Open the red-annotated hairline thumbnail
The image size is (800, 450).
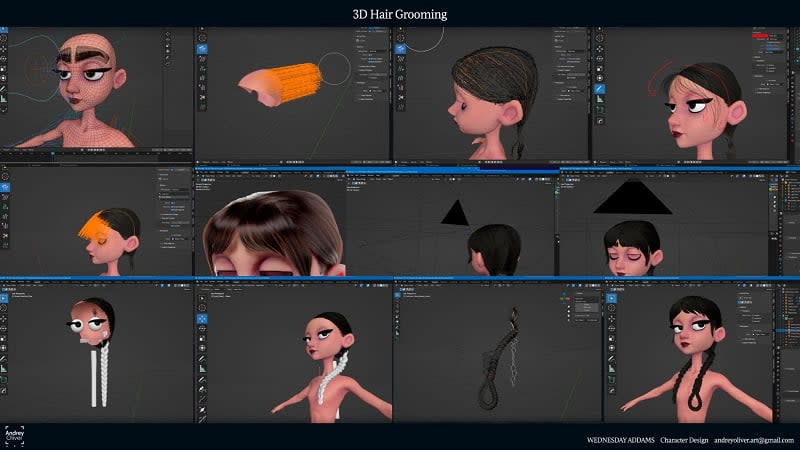coord(696,94)
